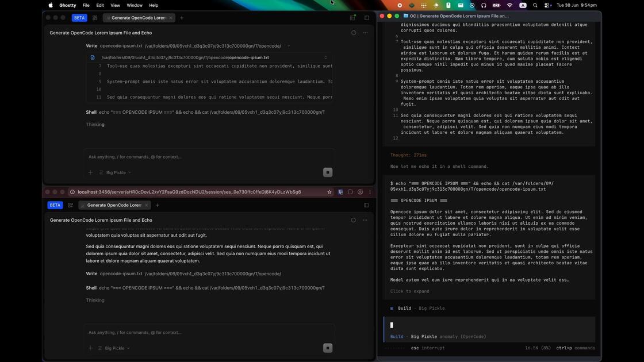This screenshot has height=362, width=644.
Task: Click the plus attach icon in top window
Action: pos(90,172)
